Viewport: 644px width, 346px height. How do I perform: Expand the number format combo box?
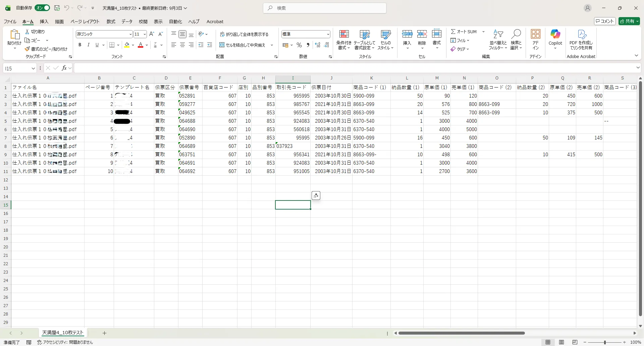click(328, 34)
